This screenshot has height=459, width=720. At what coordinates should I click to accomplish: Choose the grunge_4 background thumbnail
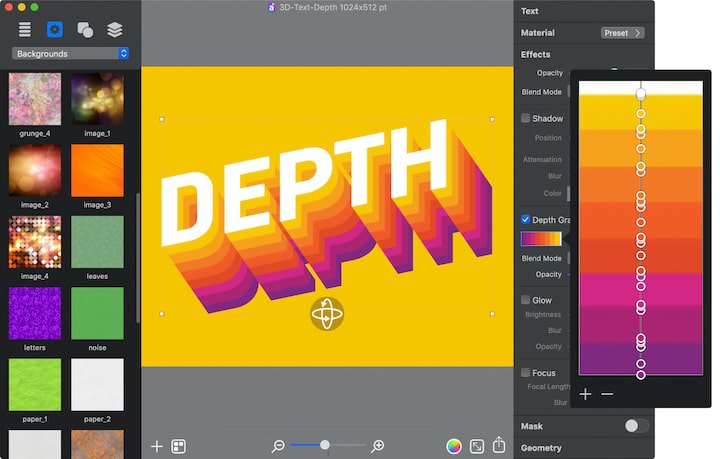(x=35, y=99)
